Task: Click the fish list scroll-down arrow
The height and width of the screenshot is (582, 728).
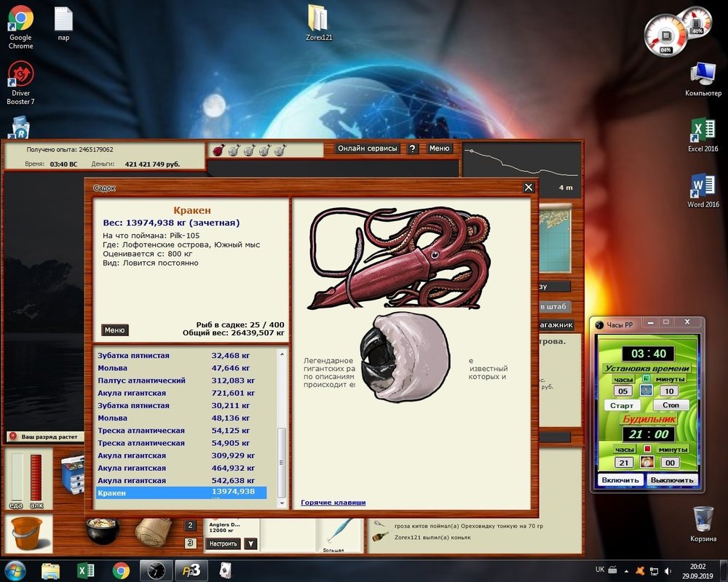Action: (x=283, y=501)
